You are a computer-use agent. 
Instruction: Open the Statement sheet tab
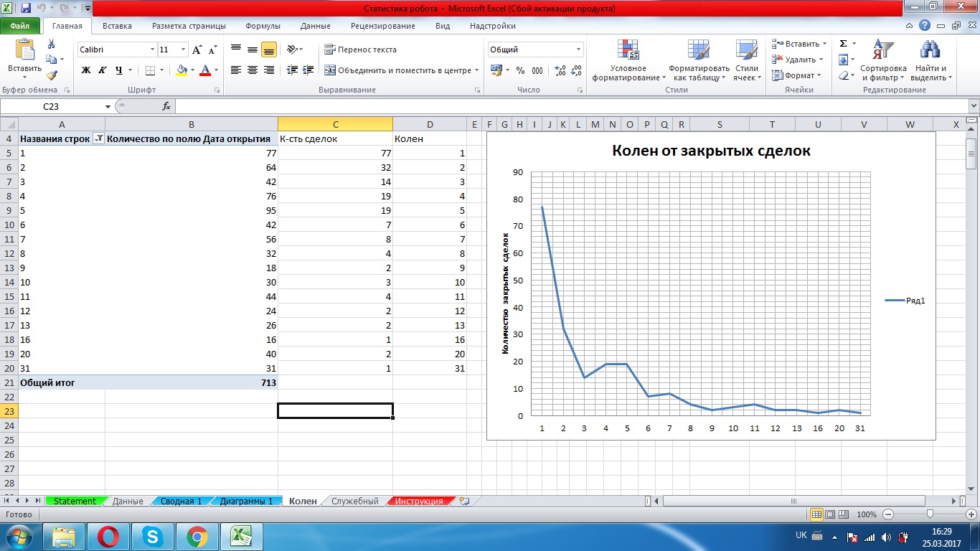[x=75, y=501]
